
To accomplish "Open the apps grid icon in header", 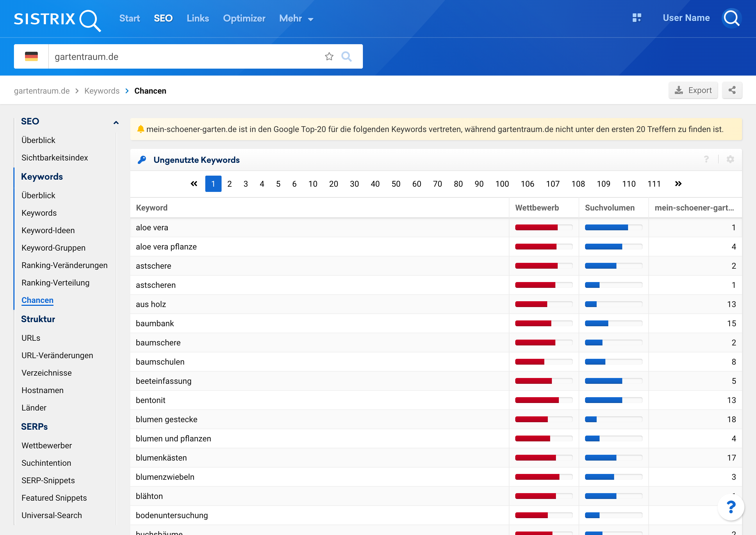I will tap(636, 18).
